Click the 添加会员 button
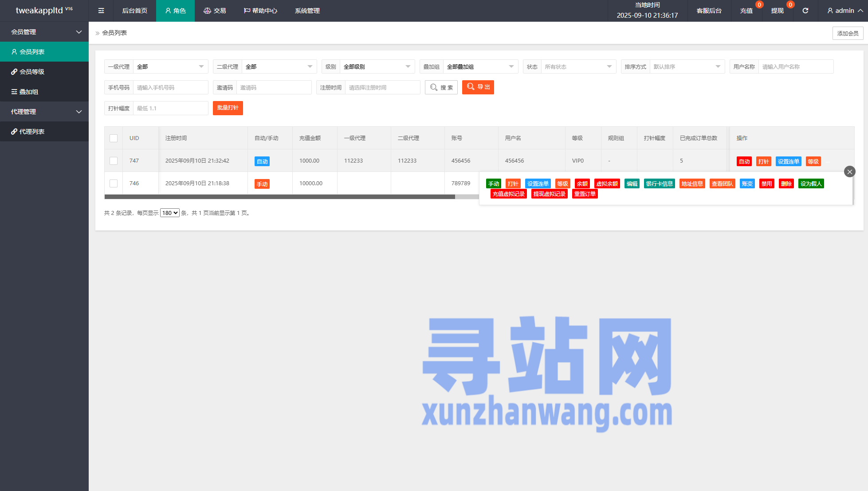This screenshot has width=868, height=491. 847,33
